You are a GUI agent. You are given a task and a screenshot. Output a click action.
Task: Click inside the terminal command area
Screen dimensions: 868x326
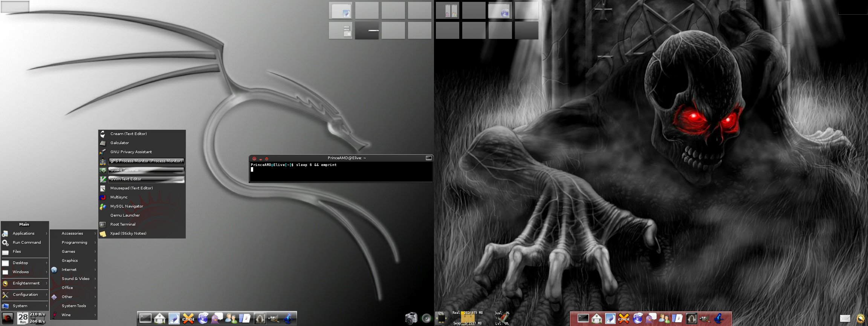tap(341, 172)
